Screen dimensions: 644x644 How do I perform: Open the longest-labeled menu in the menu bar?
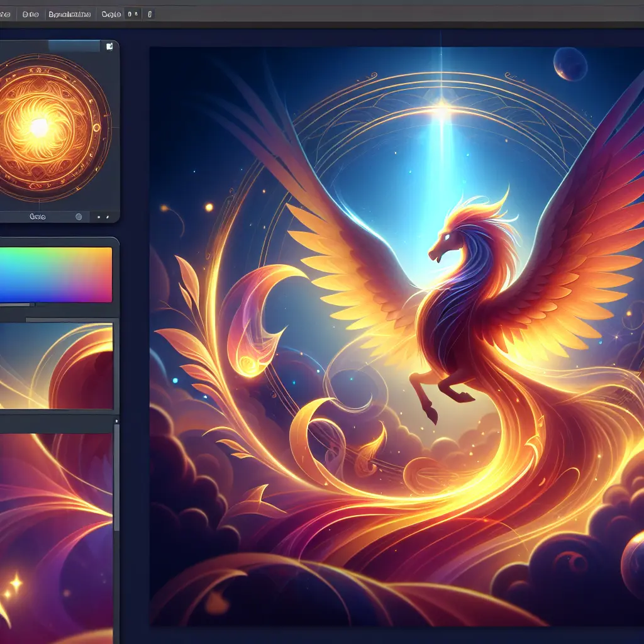click(x=70, y=14)
